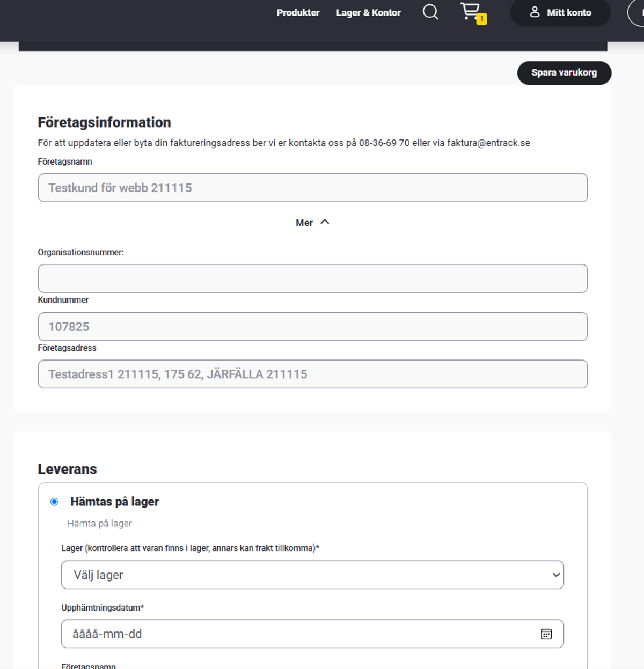Click the Företagsnamn input field
This screenshot has width=644, height=669.
click(313, 188)
